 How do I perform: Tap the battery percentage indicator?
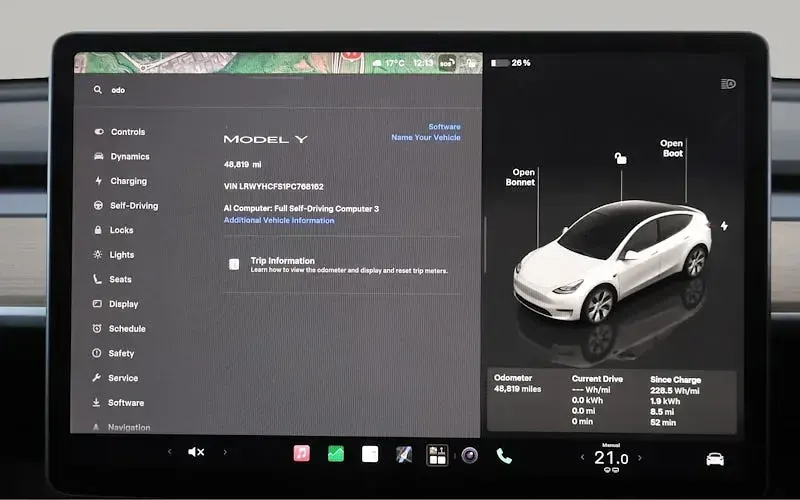click(x=511, y=63)
